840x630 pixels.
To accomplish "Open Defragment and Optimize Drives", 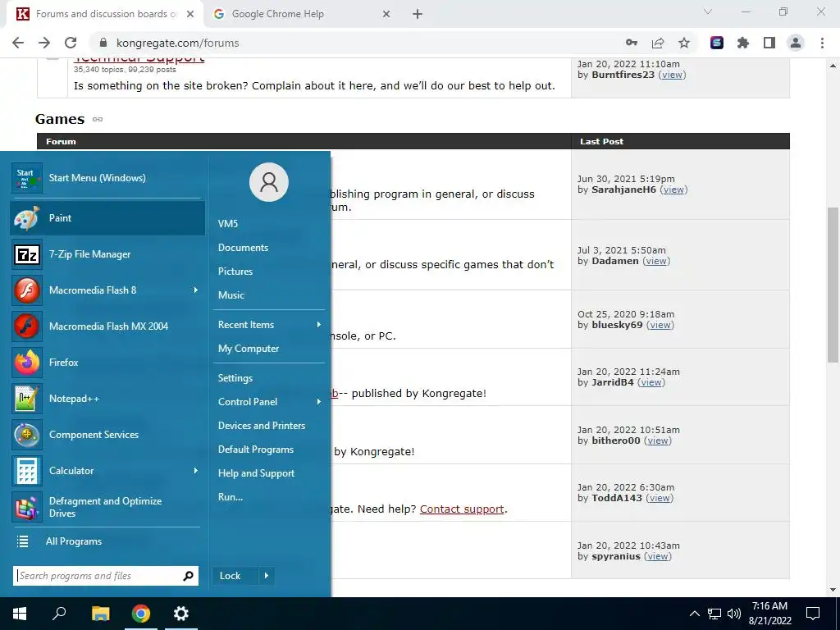I will tap(107, 507).
